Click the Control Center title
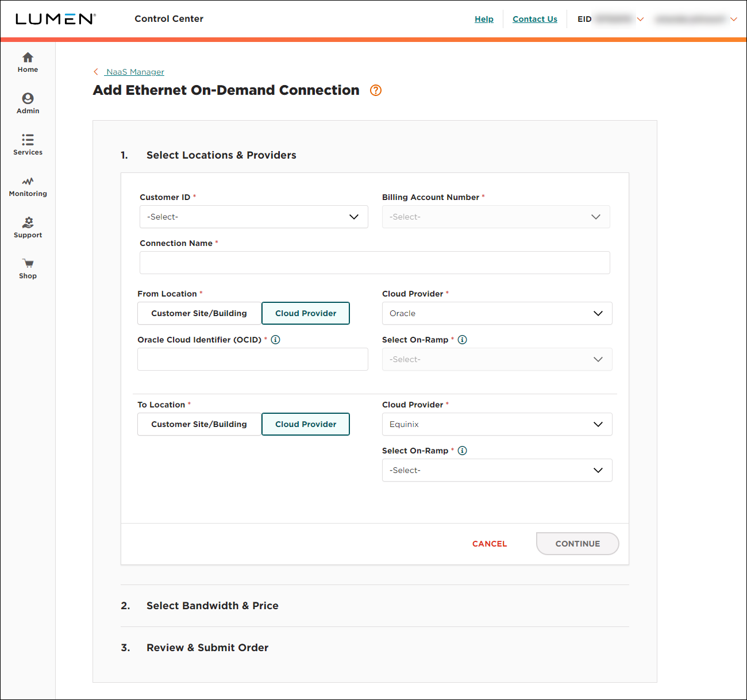Screen dimensions: 747x700 [169, 19]
